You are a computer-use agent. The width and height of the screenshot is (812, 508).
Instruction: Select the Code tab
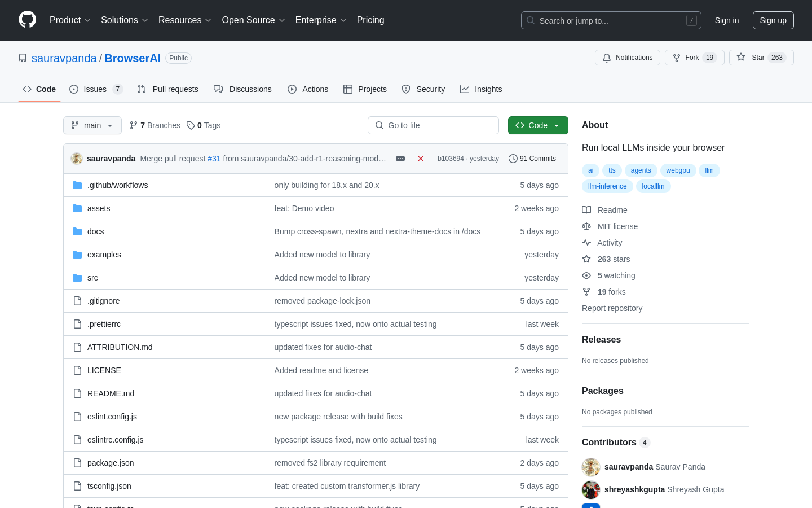39,89
